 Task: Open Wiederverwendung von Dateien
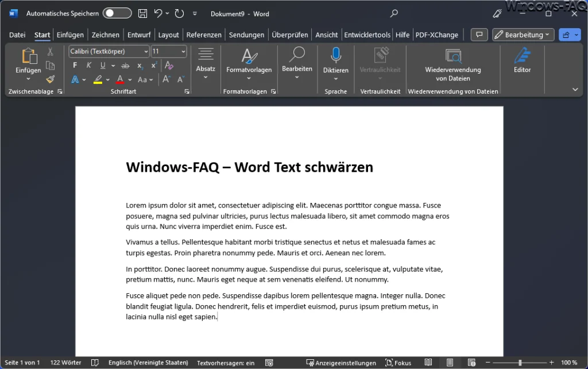453,64
